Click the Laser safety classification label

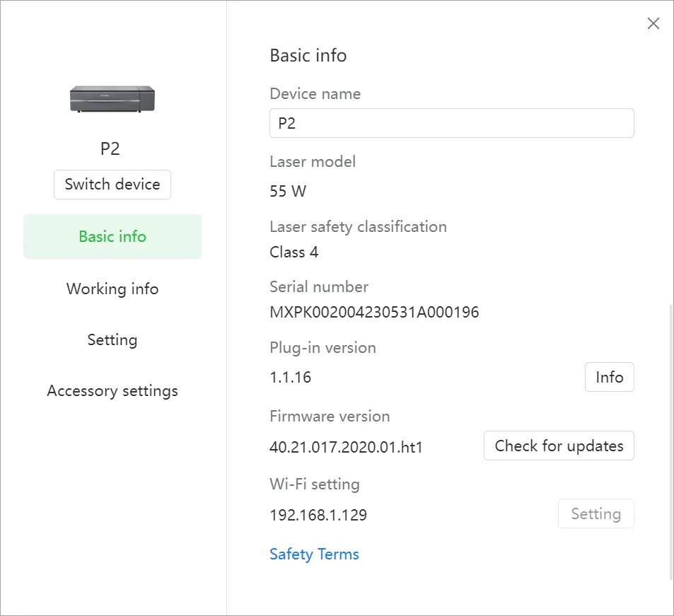click(358, 226)
